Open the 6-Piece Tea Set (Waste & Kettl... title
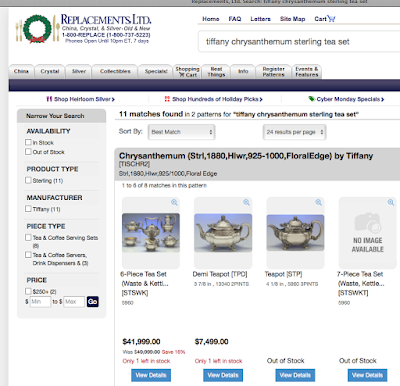 pyautogui.click(x=144, y=283)
